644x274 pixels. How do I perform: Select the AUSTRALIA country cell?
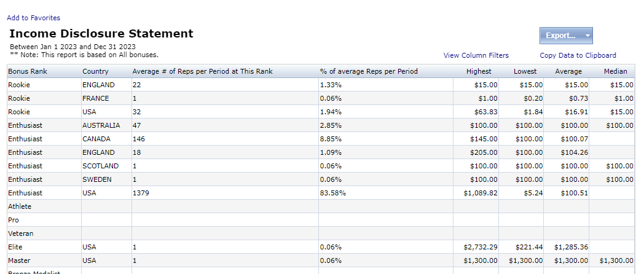(101, 125)
